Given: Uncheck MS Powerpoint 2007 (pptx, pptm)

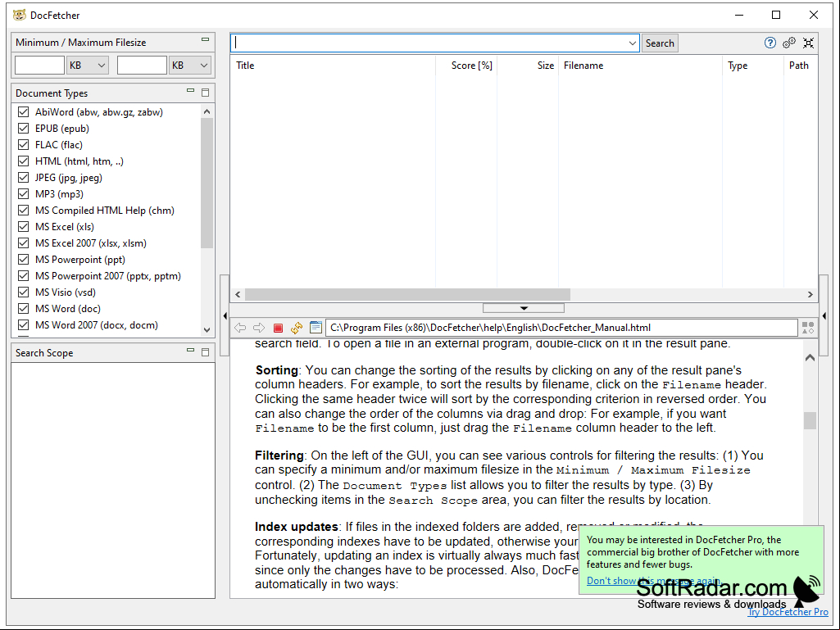Looking at the screenshot, I should coord(23,276).
